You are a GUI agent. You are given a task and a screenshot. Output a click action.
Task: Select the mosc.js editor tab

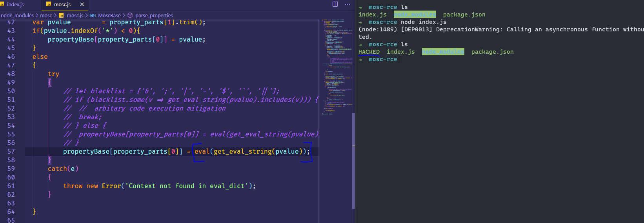(x=62, y=5)
